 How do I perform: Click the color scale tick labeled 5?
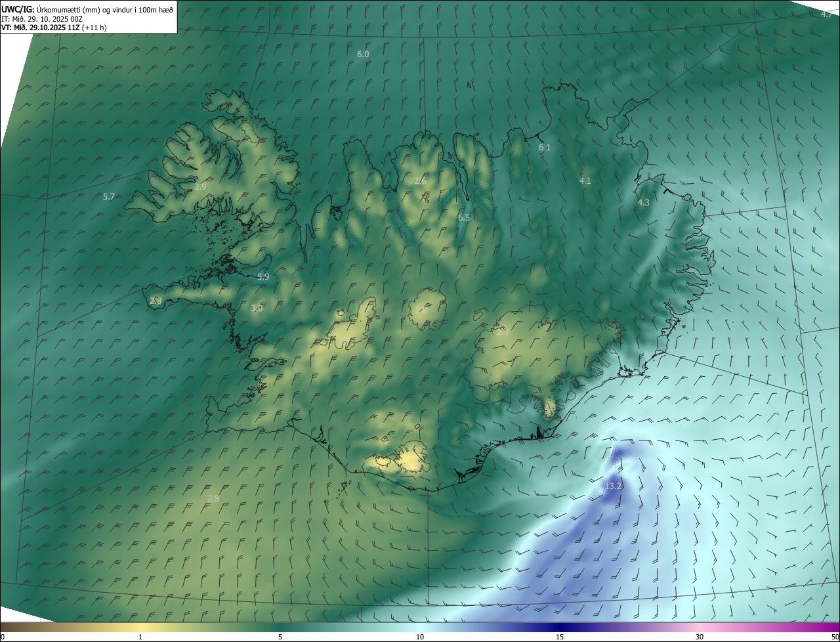click(x=280, y=637)
